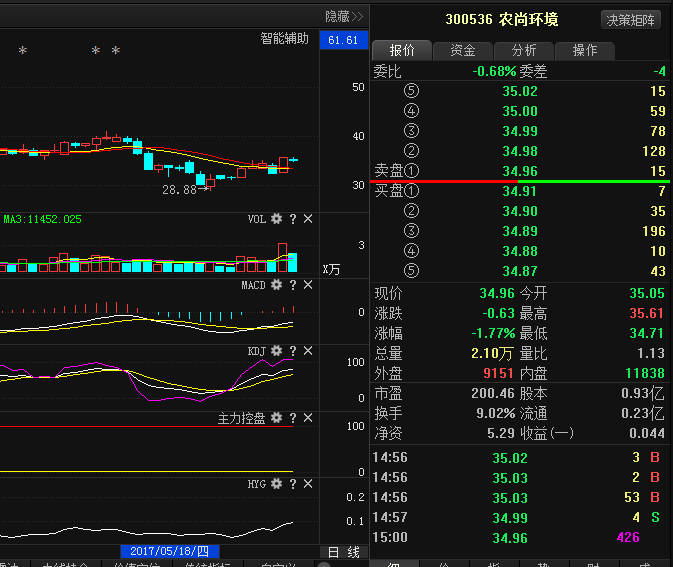Close the MACD indicator panel
Screen dimensions: 673x567
[308, 285]
